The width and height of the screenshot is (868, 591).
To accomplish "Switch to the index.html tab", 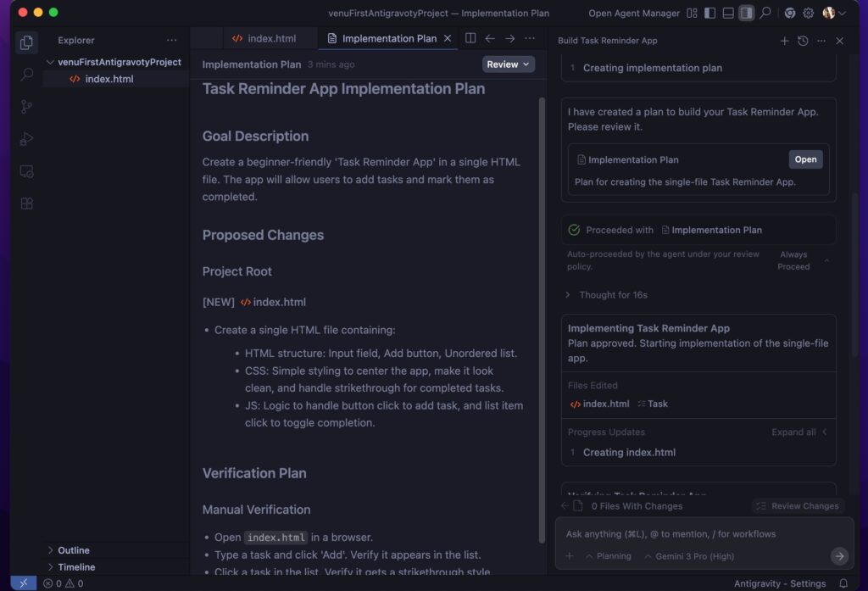I will pyautogui.click(x=271, y=38).
